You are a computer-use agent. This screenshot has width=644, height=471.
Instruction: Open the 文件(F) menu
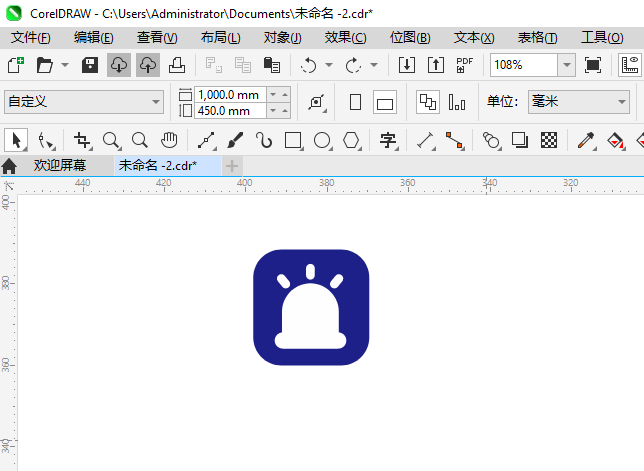point(30,38)
